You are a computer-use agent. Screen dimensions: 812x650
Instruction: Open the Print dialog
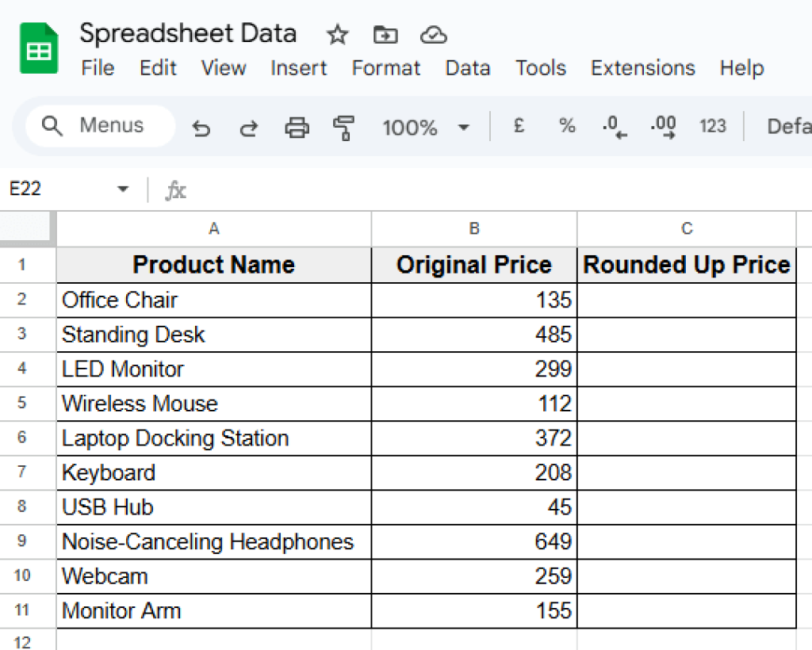297,127
